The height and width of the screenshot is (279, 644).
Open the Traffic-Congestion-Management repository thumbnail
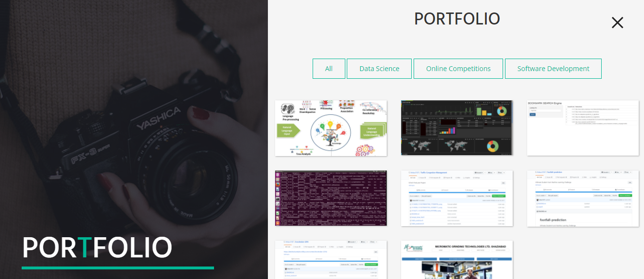[x=456, y=198]
